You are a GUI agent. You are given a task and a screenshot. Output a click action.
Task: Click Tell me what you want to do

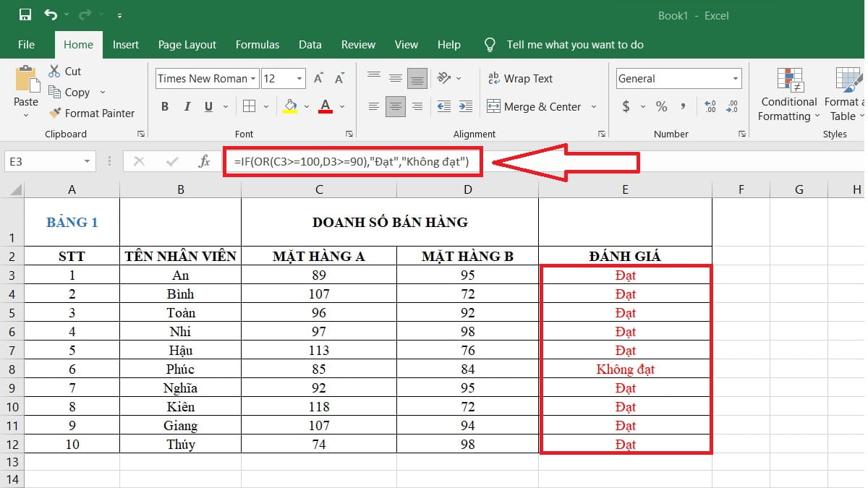click(574, 45)
